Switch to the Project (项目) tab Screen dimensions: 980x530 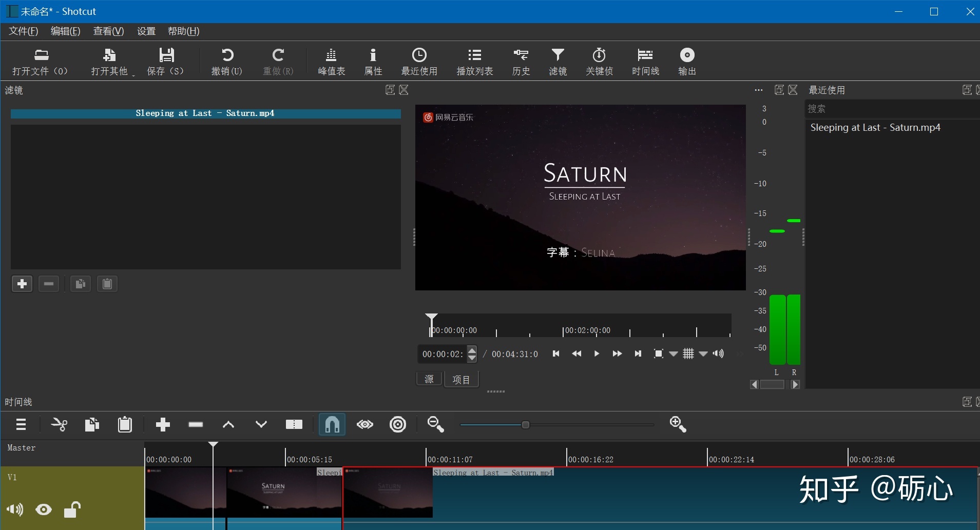(x=461, y=380)
